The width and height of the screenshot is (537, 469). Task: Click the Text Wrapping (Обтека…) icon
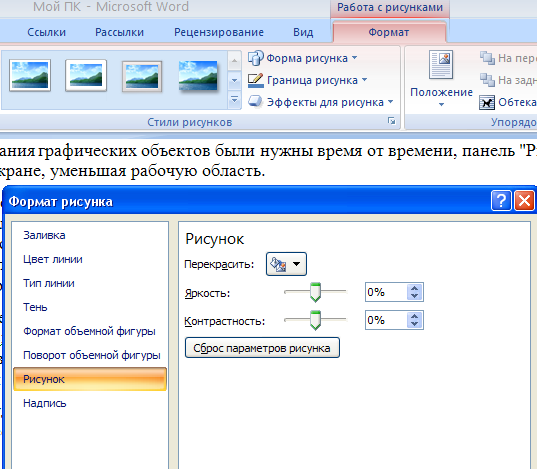coord(487,102)
